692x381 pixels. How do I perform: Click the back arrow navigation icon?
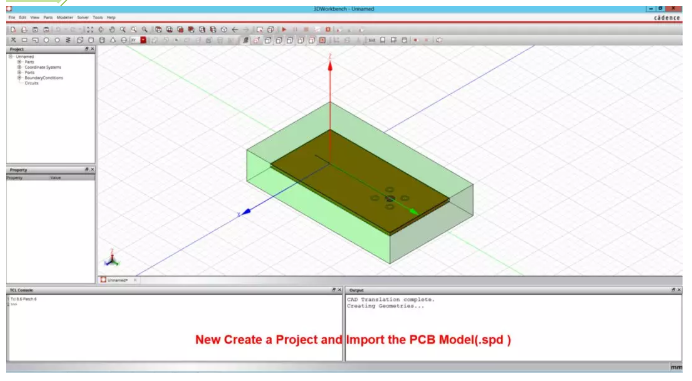pos(235,30)
